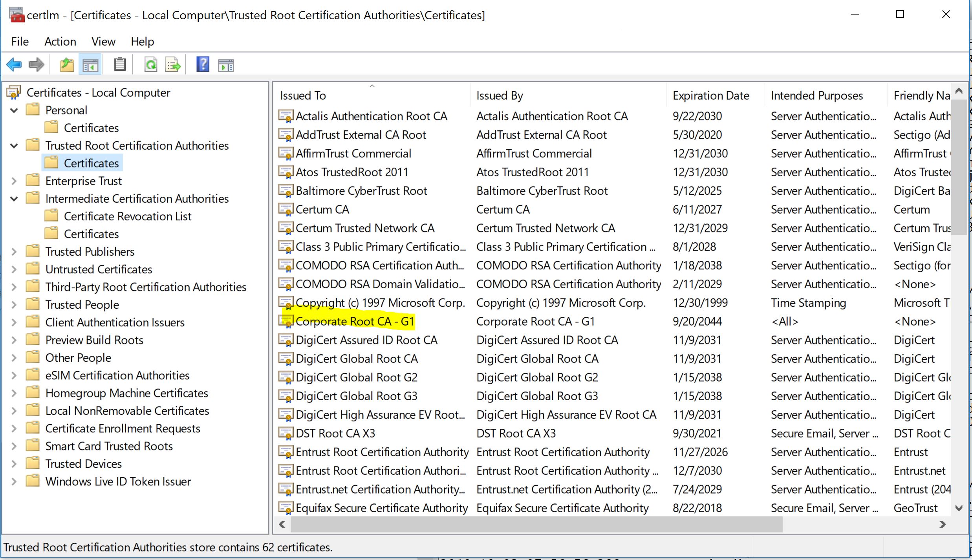
Task: Click the certlm icon in the title bar
Action: coord(16,15)
